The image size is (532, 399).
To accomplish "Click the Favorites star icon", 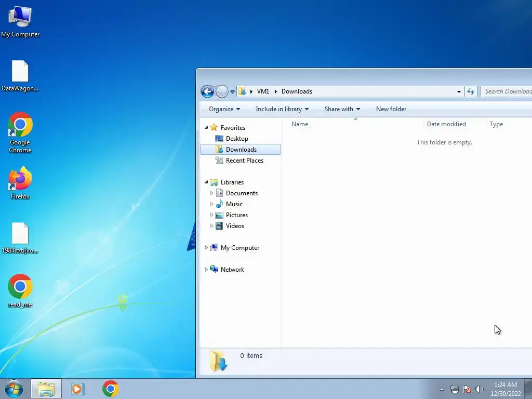I will coord(214,127).
